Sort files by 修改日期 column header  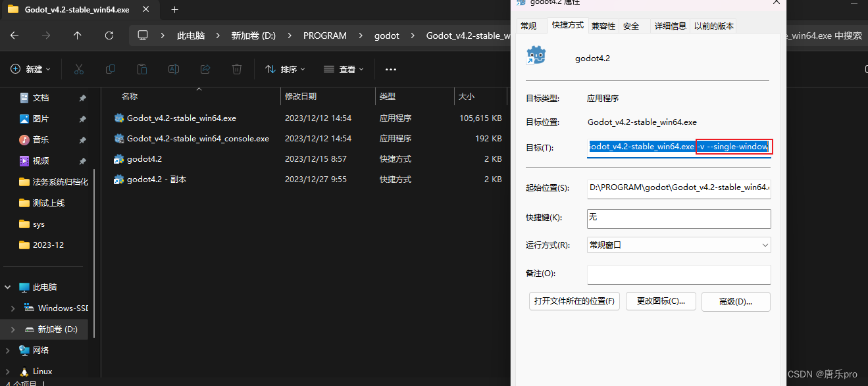click(x=301, y=97)
